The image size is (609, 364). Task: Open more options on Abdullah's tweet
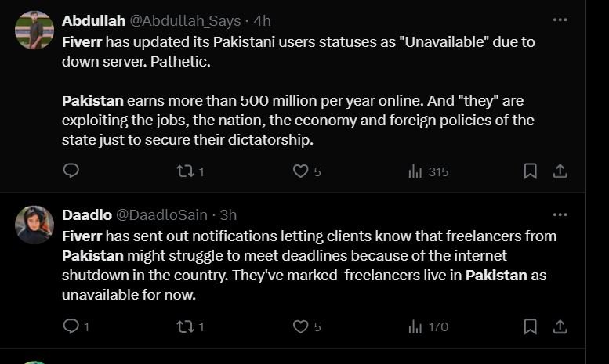coord(560,20)
